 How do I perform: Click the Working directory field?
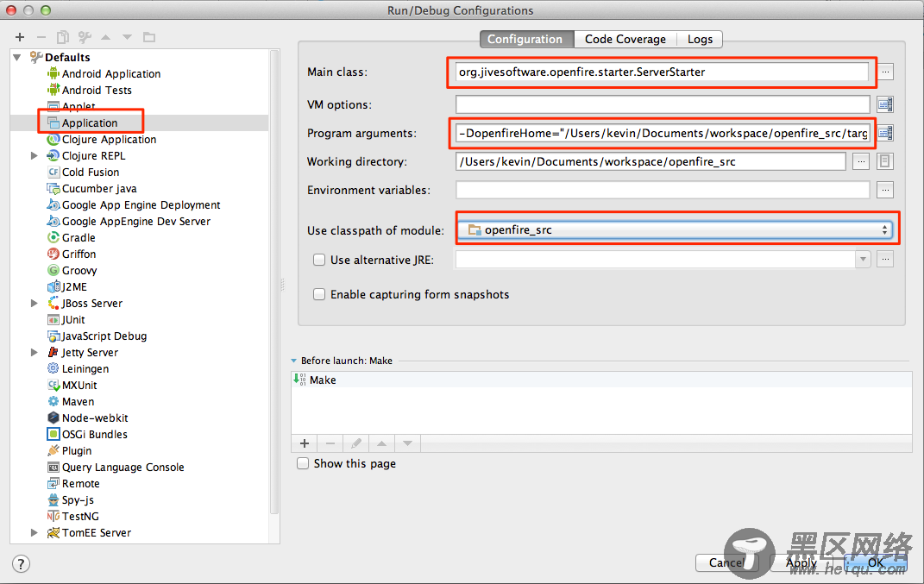[x=651, y=161]
